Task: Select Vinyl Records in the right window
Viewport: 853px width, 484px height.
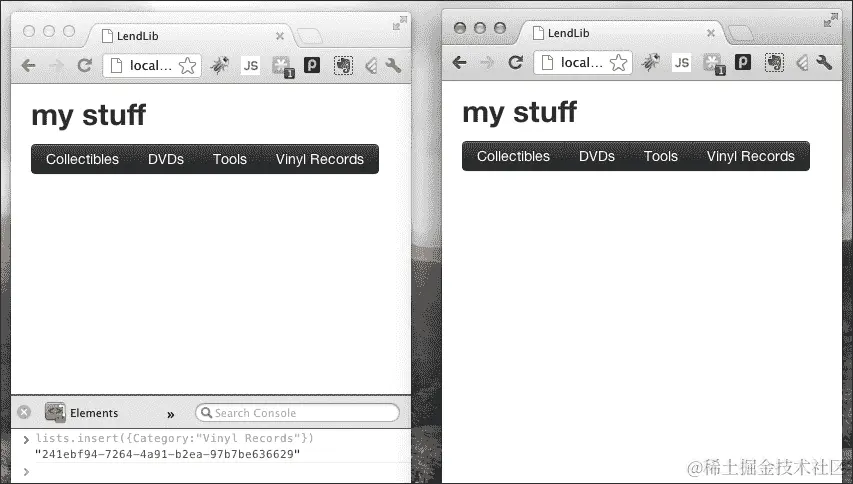Action: [x=750, y=156]
